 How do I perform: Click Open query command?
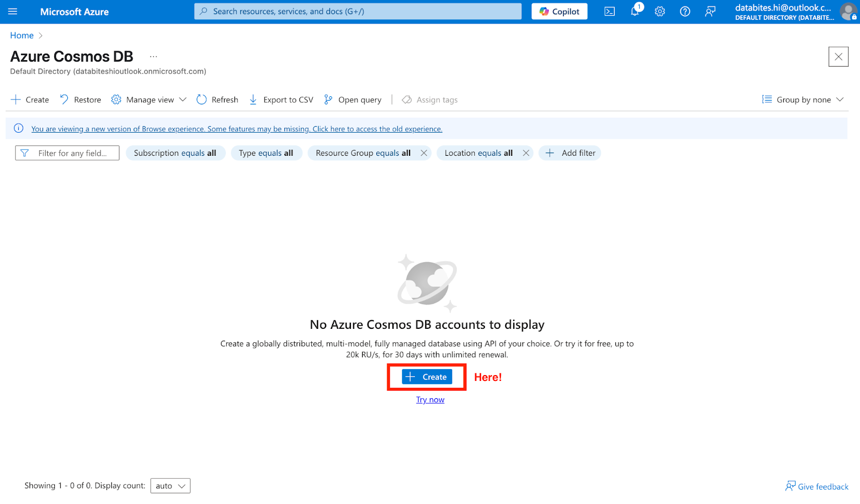pos(353,99)
